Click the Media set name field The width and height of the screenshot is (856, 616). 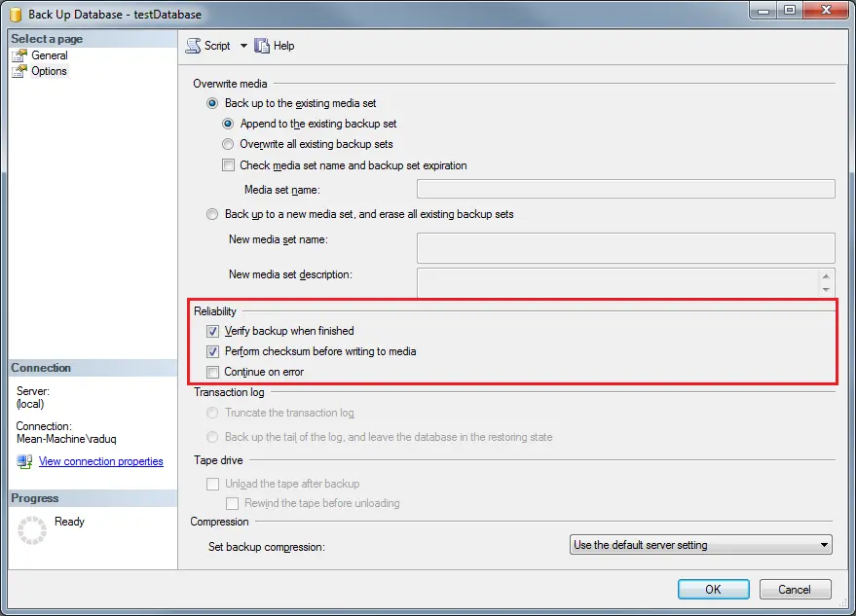coord(625,189)
